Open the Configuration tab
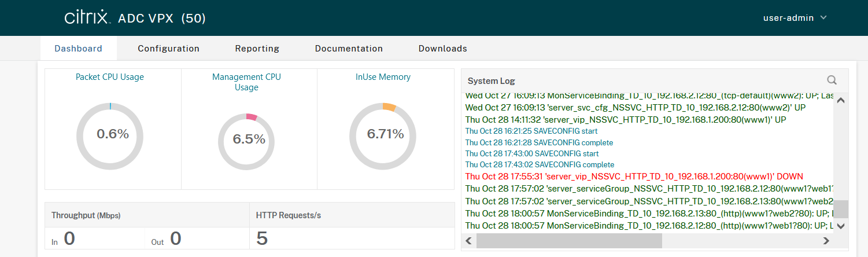Screen dimensions: 868x257 pos(168,49)
